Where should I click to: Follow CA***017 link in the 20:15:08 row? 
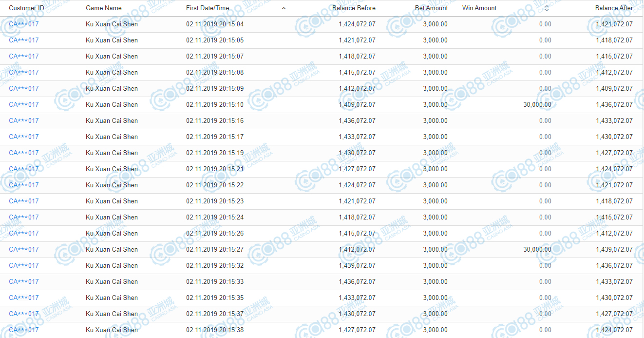tap(24, 72)
